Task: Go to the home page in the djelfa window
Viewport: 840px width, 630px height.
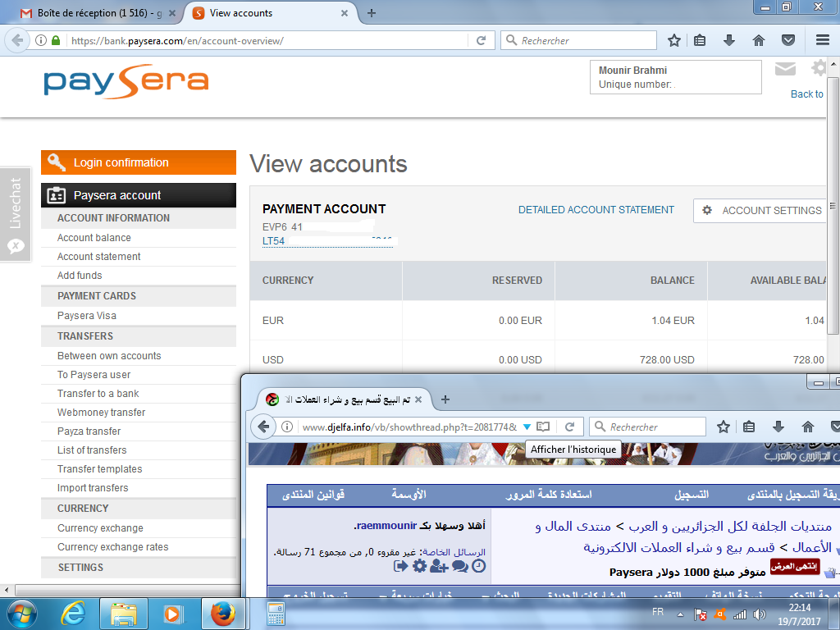Action: tap(808, 427)
